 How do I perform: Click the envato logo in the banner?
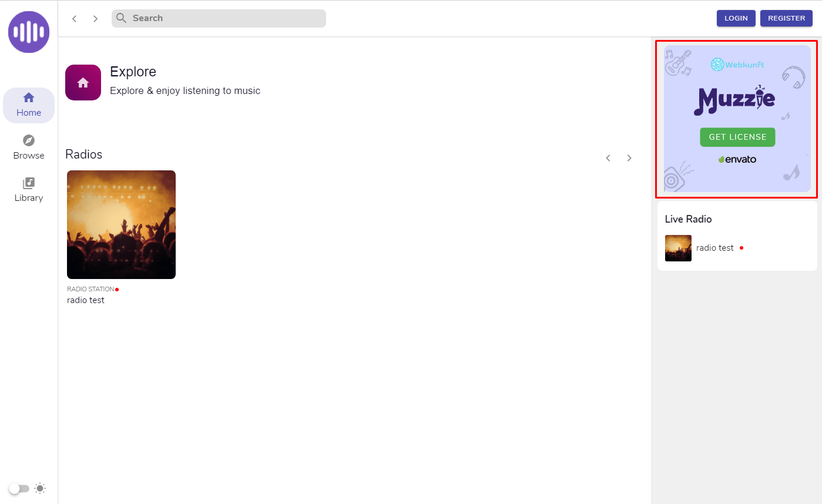pyautogui.click(x=737, y=159)
